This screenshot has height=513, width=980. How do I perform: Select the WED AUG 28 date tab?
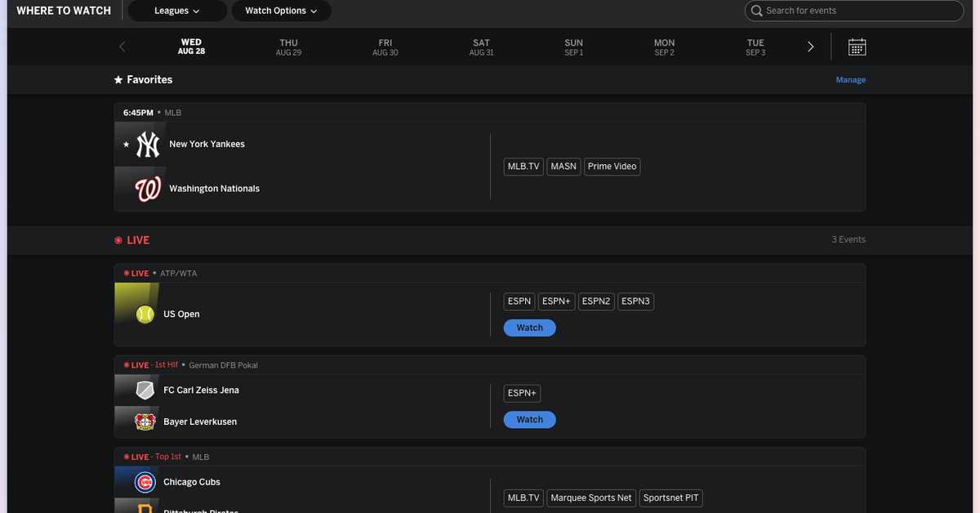[x=191, y=47]
